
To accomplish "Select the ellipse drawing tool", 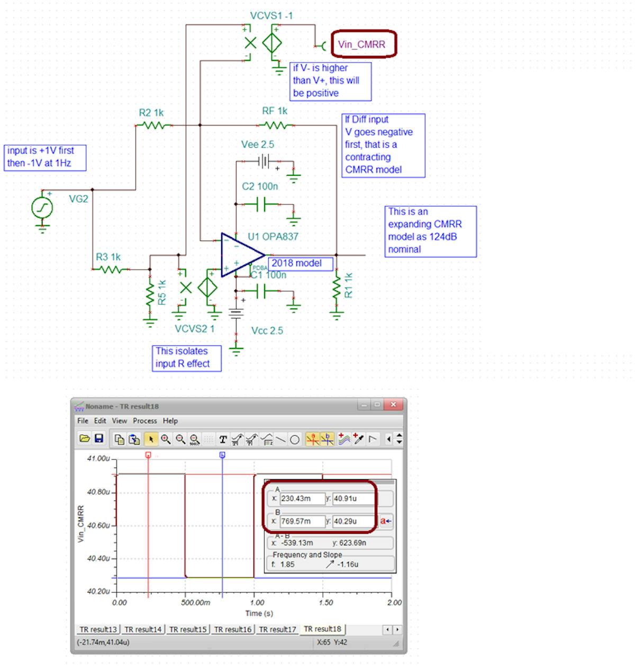I will 295,440.
